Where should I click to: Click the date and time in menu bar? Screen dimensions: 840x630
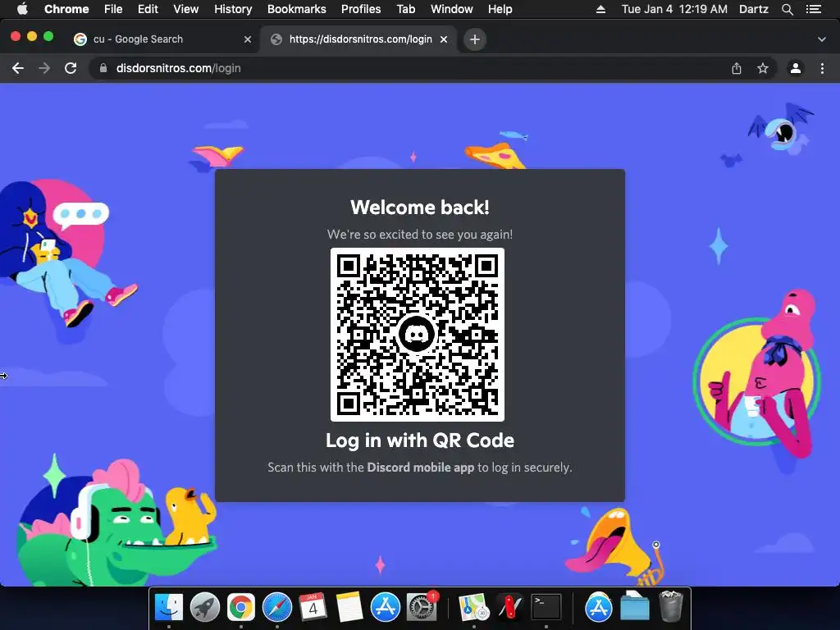point(674,9)
